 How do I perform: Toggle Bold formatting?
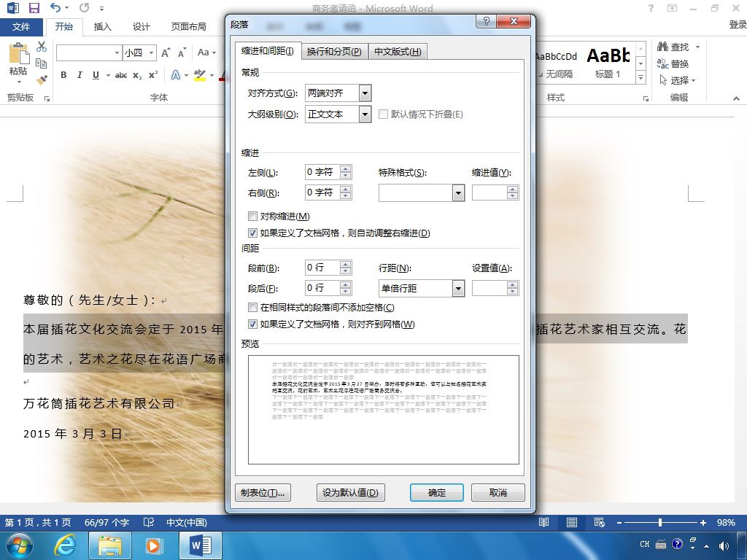tap(63, 75)
